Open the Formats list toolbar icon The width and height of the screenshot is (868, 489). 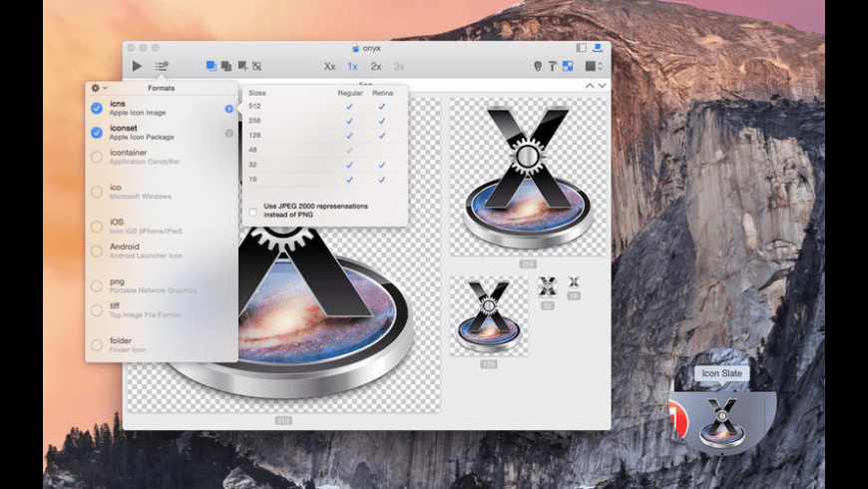click(161, 66)
